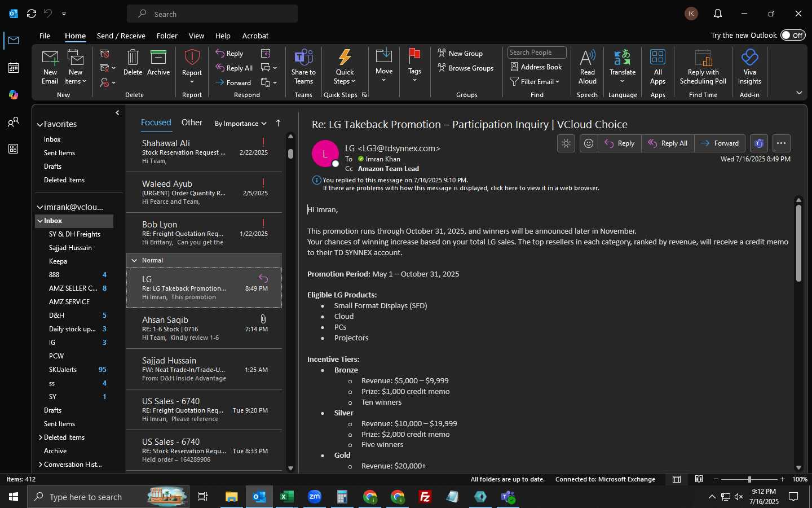The image size is (812, 508).
Task: Open the View tab
Action: click(196, 36)
